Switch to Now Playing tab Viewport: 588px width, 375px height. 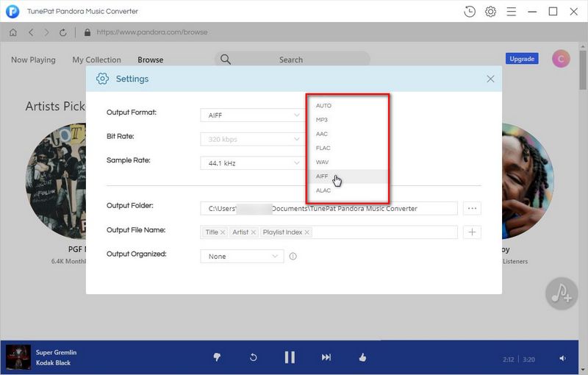click(x=33, y=60)
